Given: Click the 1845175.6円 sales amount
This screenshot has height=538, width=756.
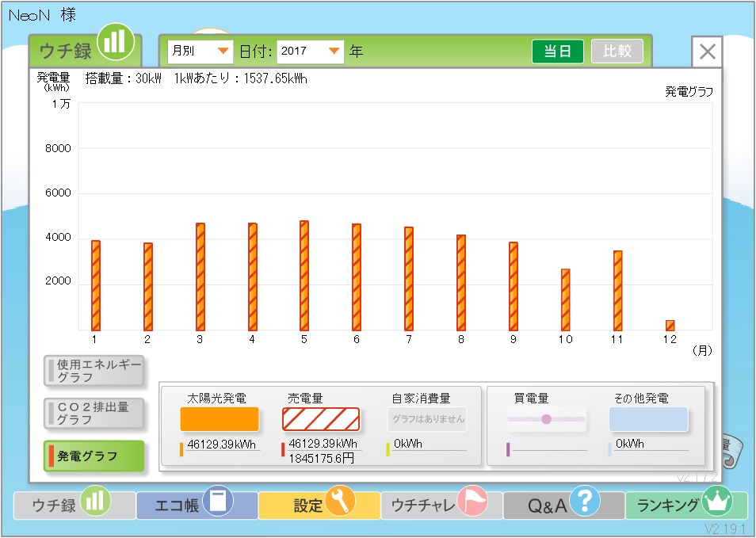Looking at the screenshot, I should coord(322,458).
